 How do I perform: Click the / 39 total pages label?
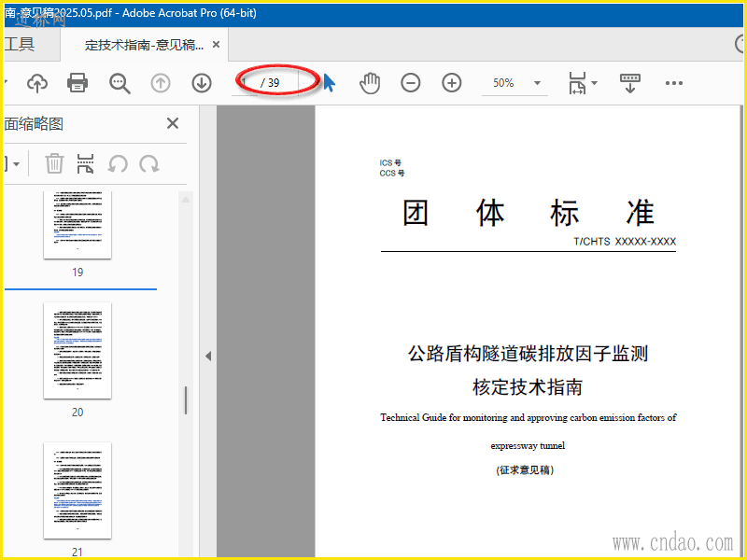[x=270, y=83]
